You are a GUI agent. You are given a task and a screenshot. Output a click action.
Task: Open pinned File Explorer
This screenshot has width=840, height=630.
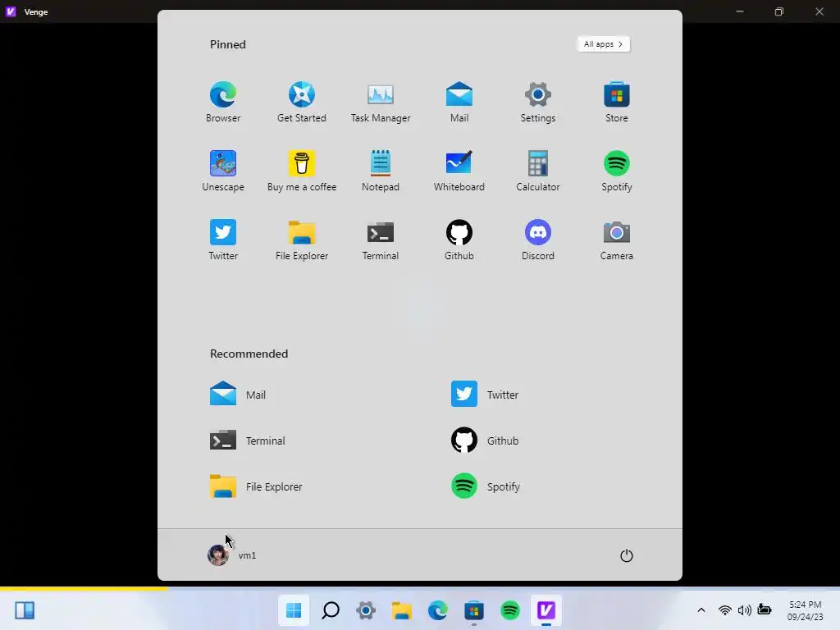point(302,240)
